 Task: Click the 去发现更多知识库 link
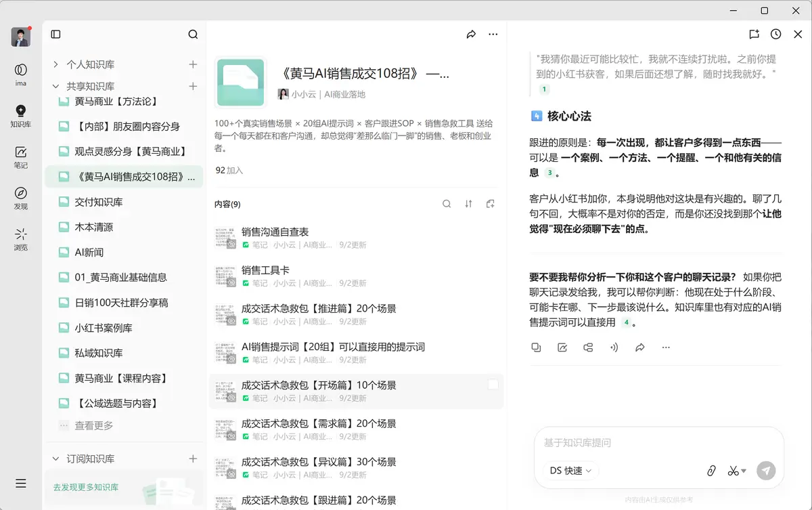(86, 487)
